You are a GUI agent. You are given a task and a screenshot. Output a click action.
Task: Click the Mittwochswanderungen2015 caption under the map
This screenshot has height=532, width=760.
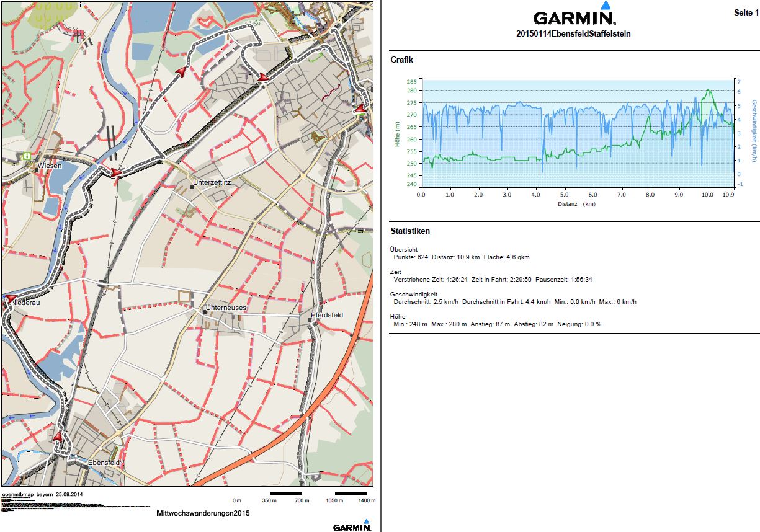point(203,513)
